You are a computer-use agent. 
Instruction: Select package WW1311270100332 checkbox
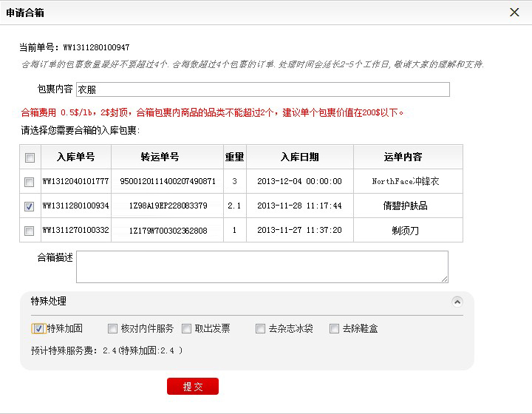(30, 231)
